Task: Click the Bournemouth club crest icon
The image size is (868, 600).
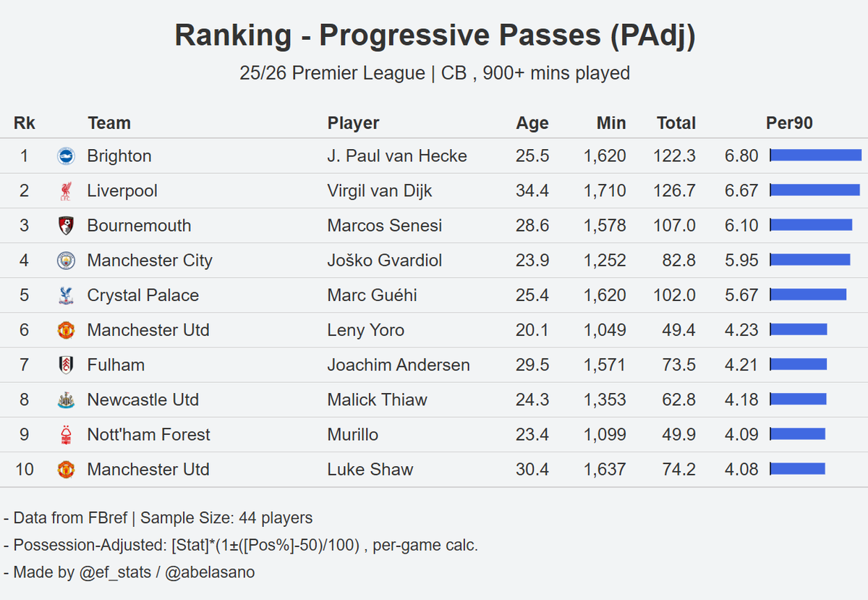Action: (66, 226)
